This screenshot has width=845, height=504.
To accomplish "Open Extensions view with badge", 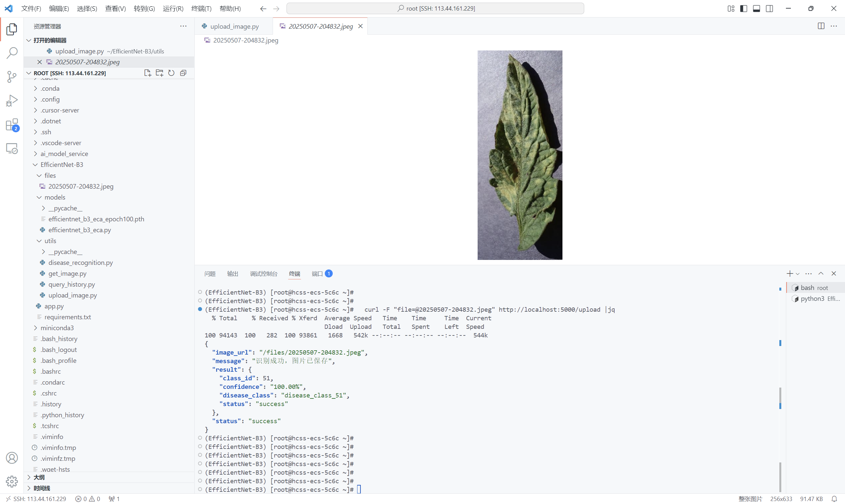I will point(12,125).
